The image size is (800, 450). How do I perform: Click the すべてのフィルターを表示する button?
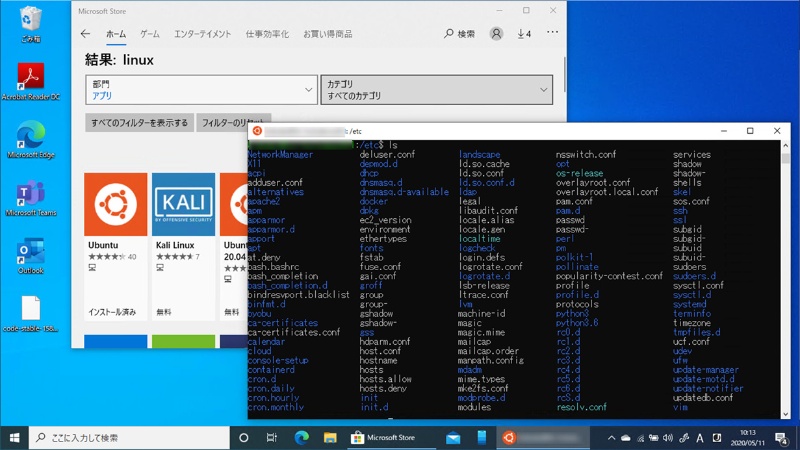[x=139, y=123]
